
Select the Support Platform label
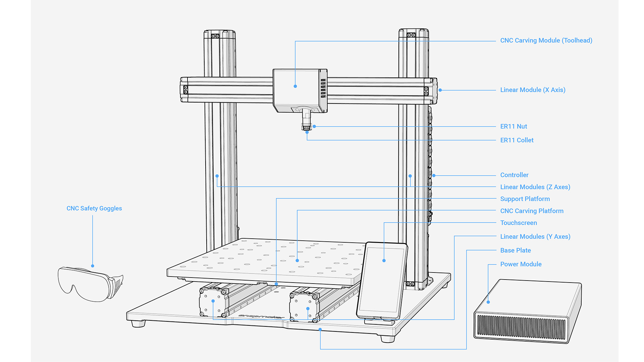pos(525,199)
